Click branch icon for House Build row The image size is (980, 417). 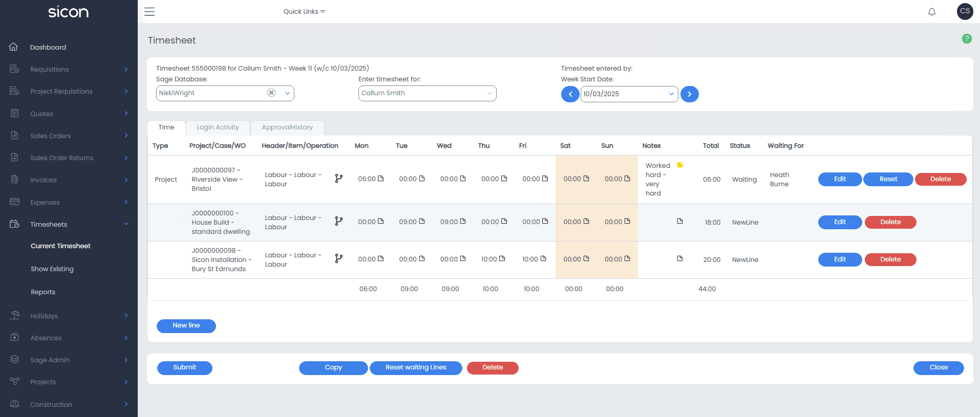(x=338, y=221)
